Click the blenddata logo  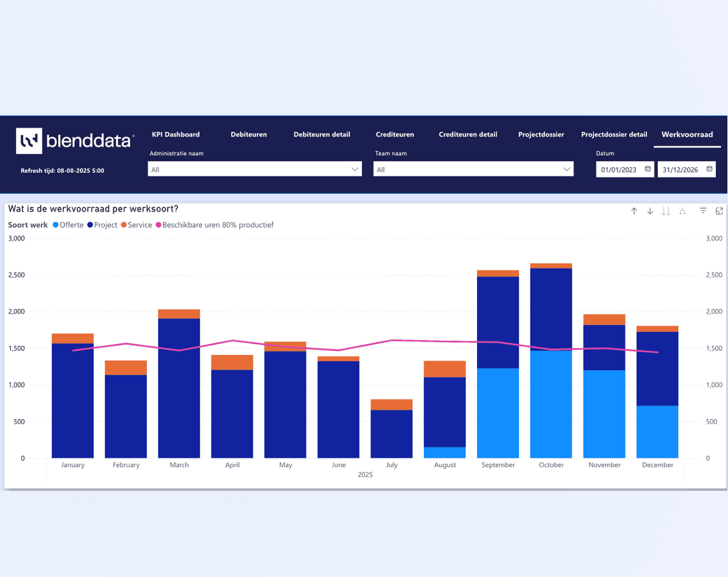[x=75, y=141]
